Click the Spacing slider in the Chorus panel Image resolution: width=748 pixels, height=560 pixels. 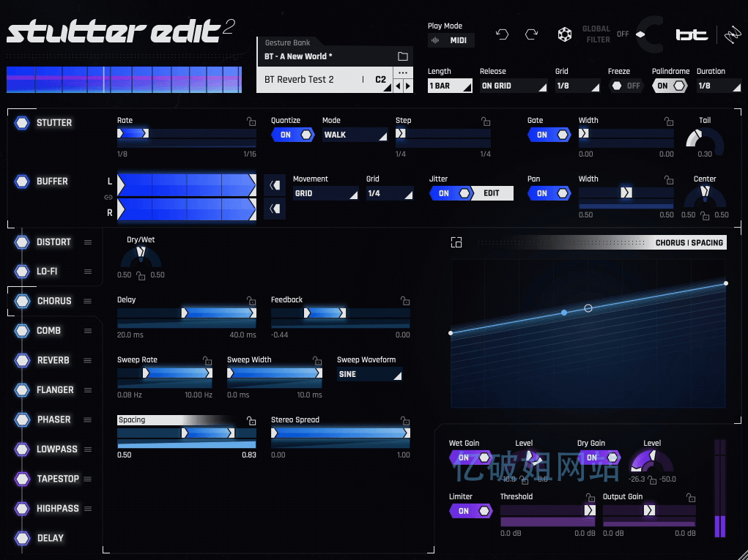pos(187,433)
